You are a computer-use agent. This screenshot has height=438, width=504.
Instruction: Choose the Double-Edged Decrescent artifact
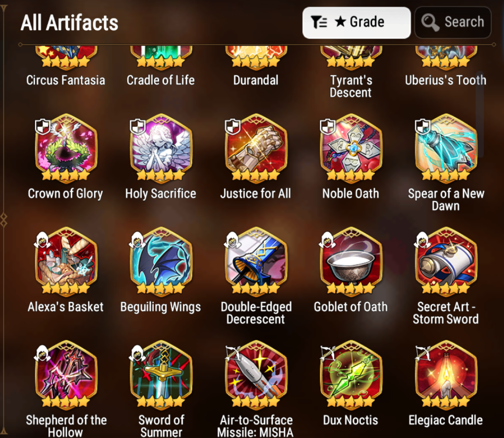click(x=256, y=260)
